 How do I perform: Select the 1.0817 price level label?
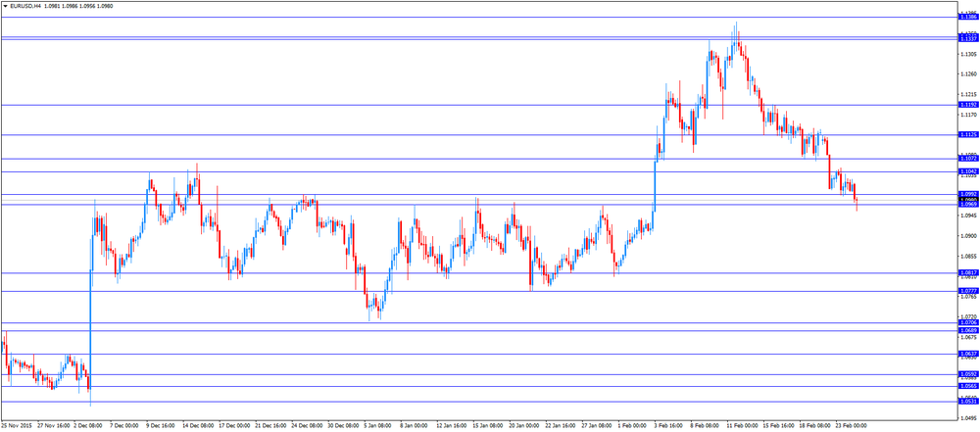[968, 272]
